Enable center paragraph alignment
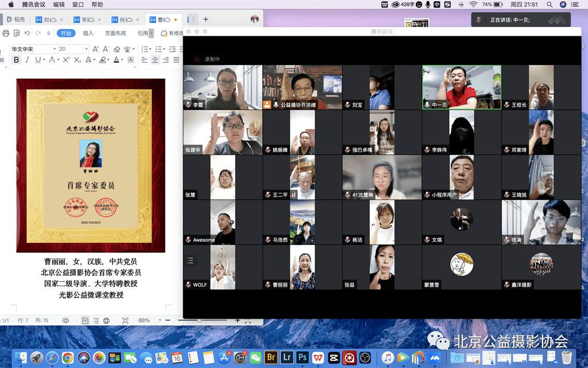This screenshot has height=368, width=588. click(x=155, y=60)
